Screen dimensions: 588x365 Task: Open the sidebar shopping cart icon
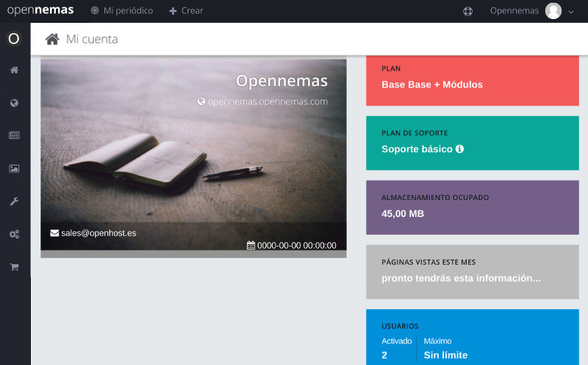tap(14, 267)
